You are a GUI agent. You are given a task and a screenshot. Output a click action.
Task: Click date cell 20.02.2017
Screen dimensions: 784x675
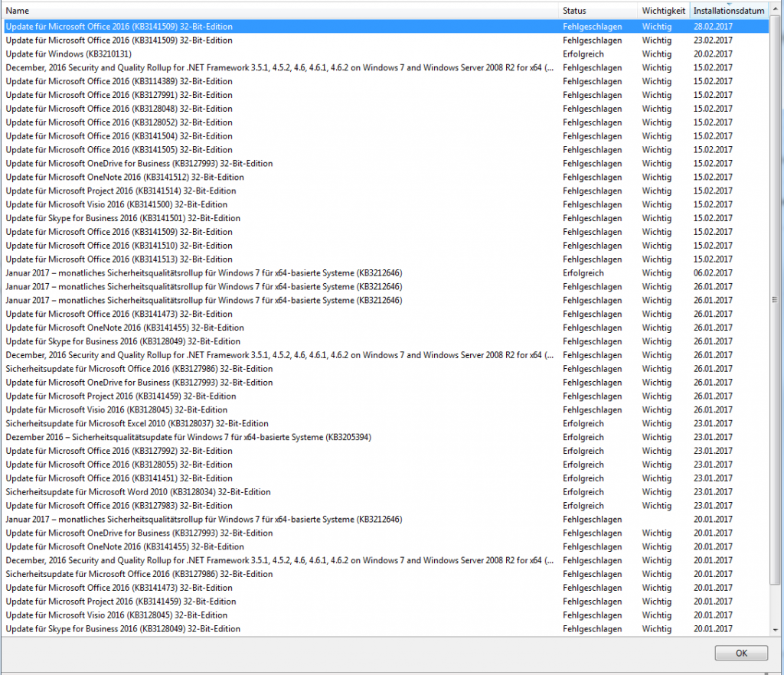pos(713,54)
